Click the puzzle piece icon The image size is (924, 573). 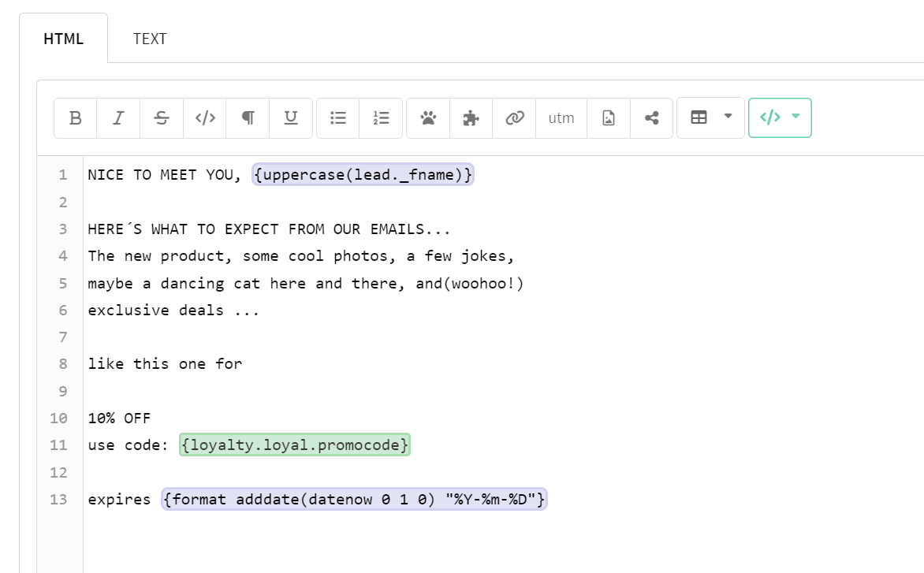pos(471,117)
